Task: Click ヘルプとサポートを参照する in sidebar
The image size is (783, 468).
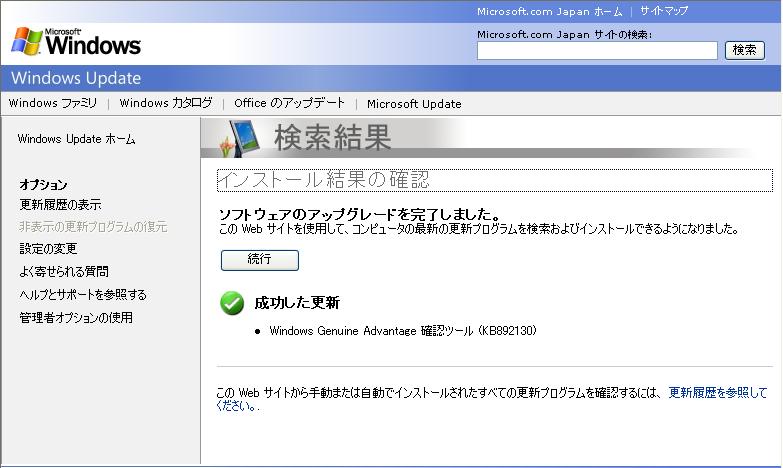Action: 83,295
